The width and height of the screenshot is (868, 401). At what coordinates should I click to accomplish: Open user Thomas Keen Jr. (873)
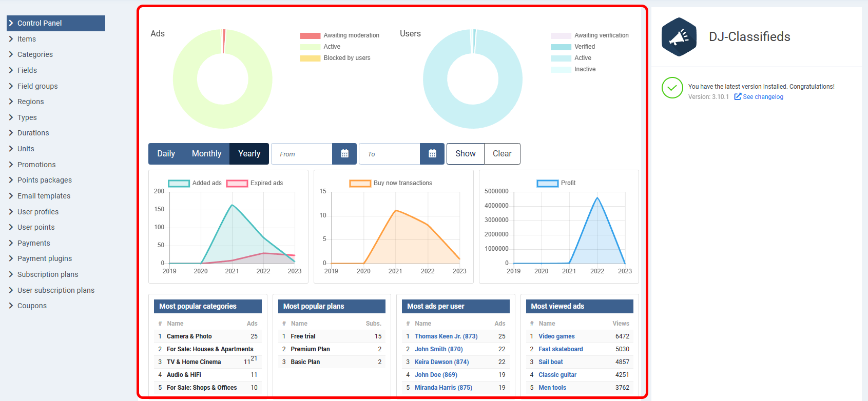(x=446, y=336)
